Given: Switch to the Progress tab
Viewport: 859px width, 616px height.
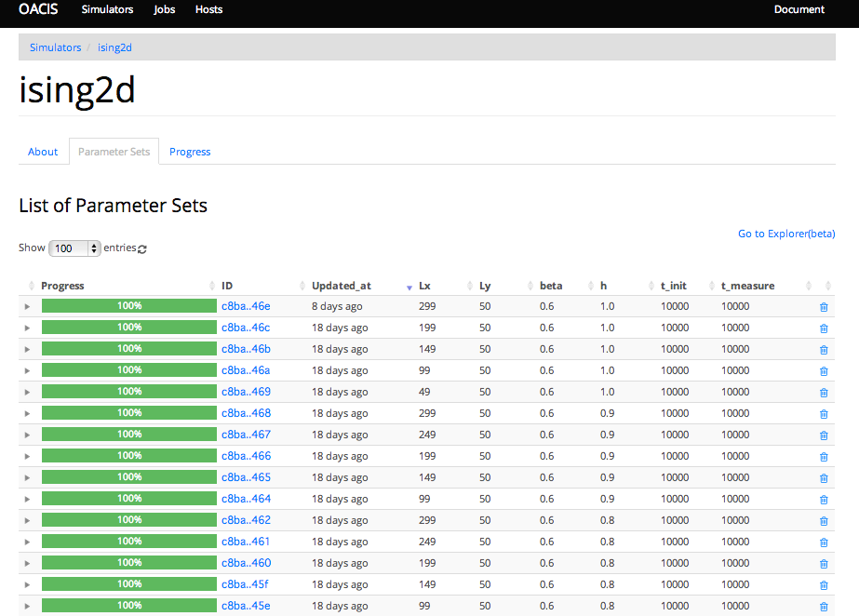Looking at the screenshot, I should tap(190, 152).
